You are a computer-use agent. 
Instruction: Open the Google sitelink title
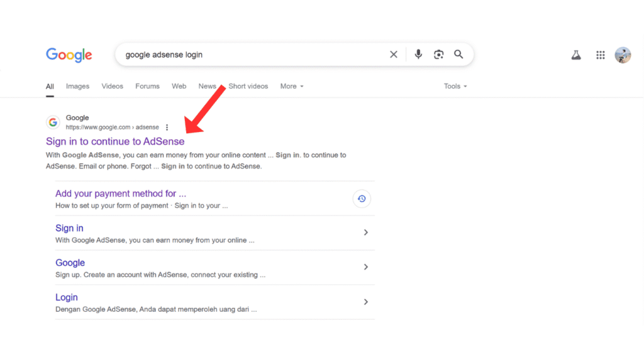70,263
